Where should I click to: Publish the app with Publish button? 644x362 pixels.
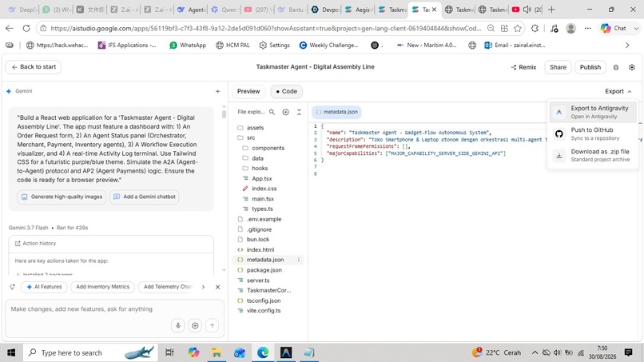point(590,67)
